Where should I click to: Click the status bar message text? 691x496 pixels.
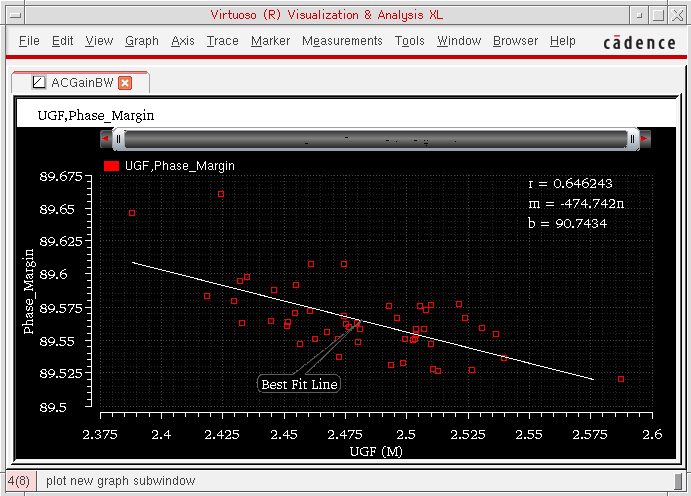[x=120, y=481]
